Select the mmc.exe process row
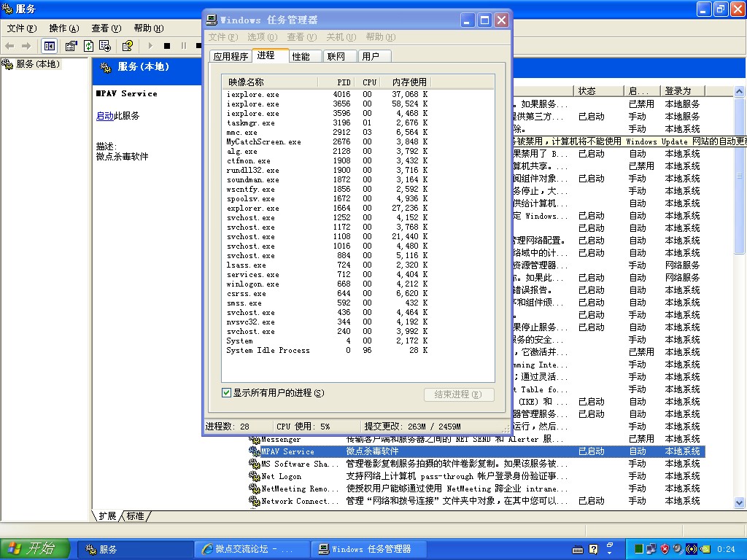 327,133
